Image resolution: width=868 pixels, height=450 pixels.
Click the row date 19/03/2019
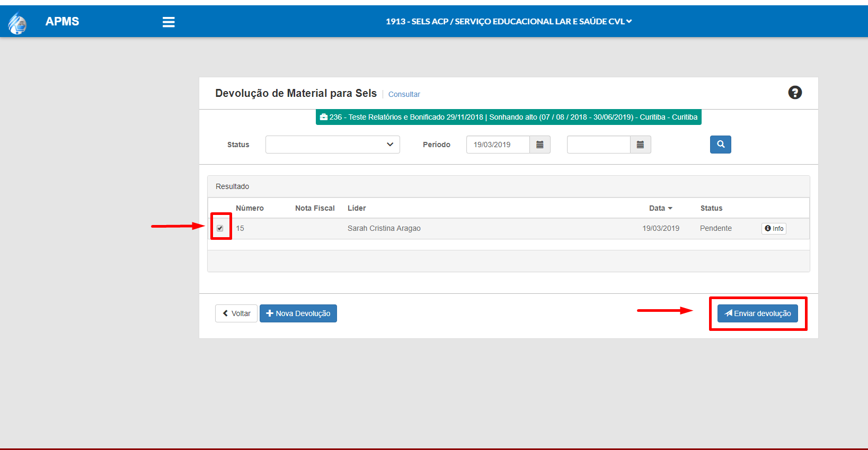661,228
